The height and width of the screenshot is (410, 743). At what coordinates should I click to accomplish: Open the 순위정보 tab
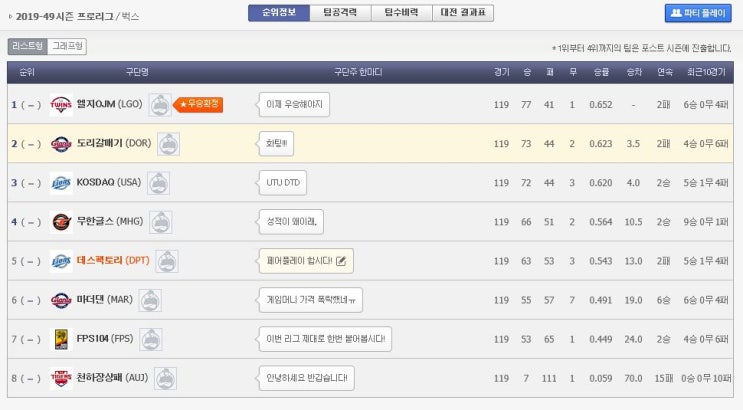pos(279,13)
